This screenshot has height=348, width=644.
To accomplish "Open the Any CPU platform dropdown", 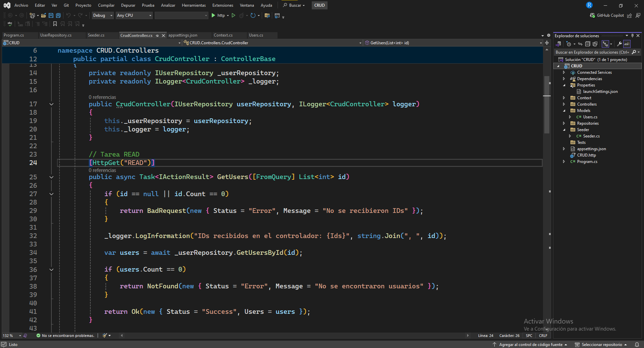I will pyautogui.click(x=134, y=15).
